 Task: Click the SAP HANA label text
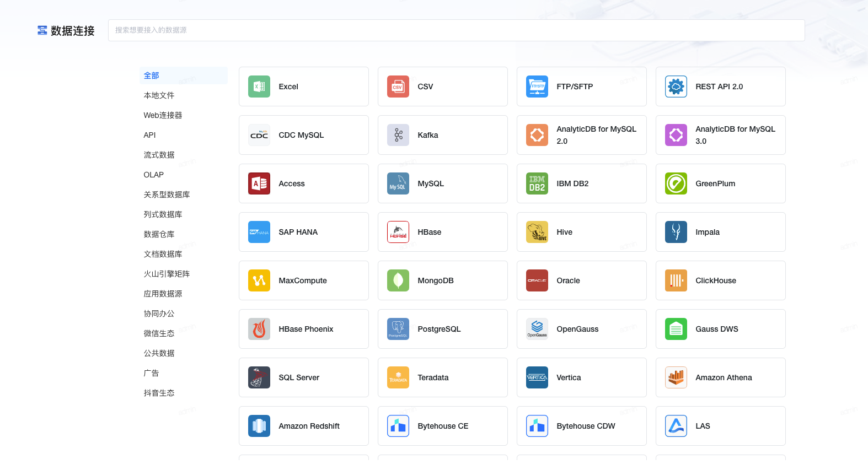[x=298, y=232]
